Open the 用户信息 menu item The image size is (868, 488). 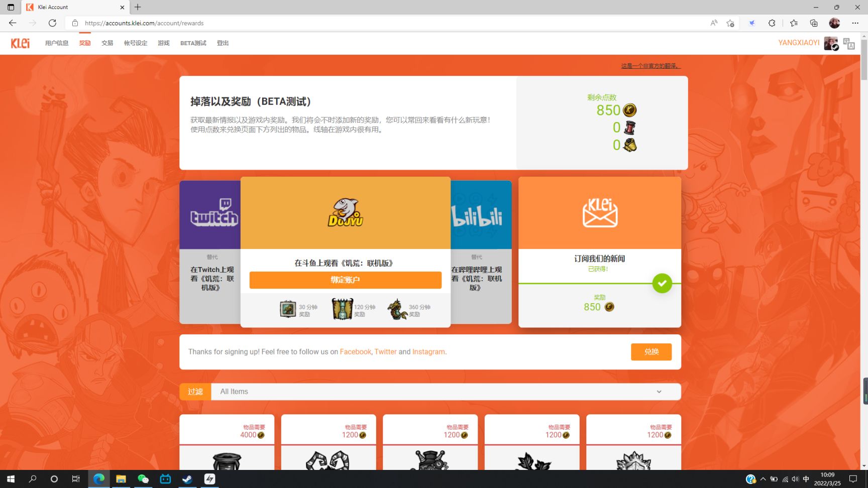(x=57, y=43)
